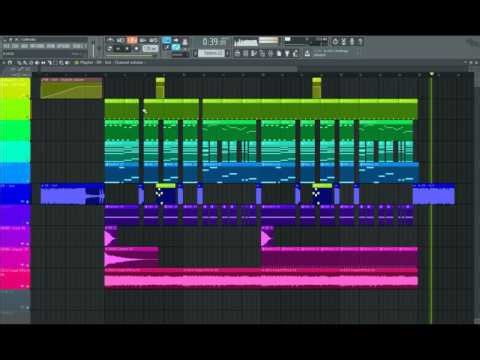Click the timeline end marker at song end
Image resolution: width=480 pixels, height=360 pixels.
tap(431, 74)
